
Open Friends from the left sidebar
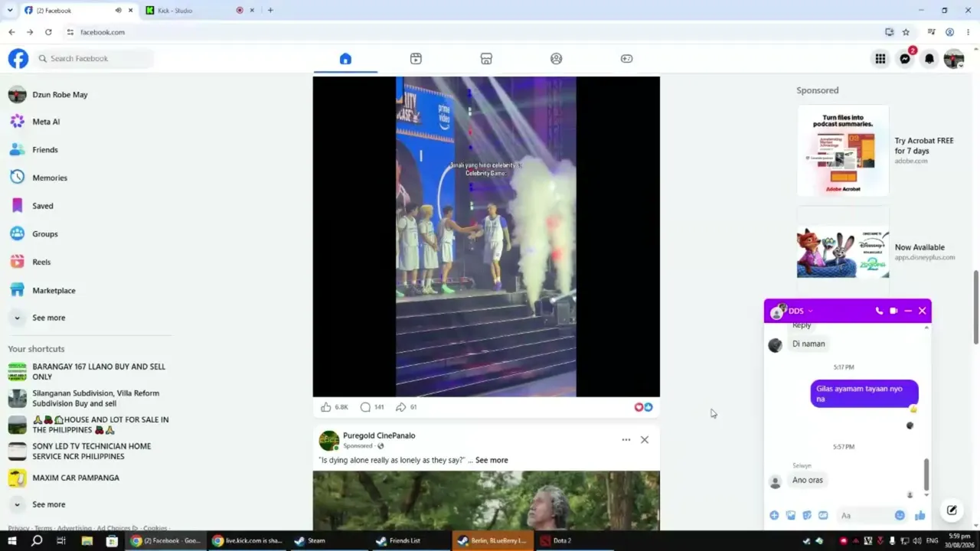89,150
